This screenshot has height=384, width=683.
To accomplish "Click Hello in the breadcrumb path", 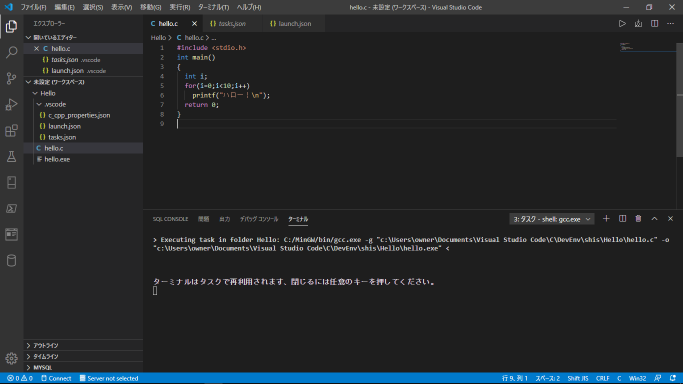I will tap(158, 38).
